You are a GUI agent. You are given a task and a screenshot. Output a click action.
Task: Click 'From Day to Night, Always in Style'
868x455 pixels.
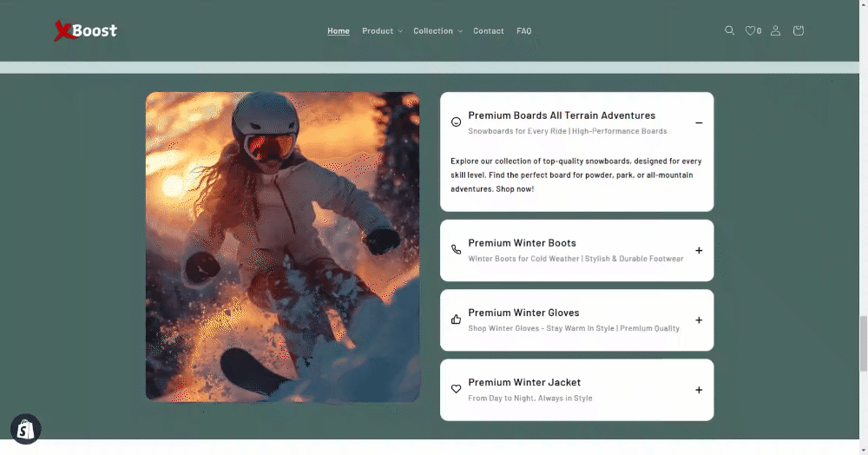click(x=529, y=398)
